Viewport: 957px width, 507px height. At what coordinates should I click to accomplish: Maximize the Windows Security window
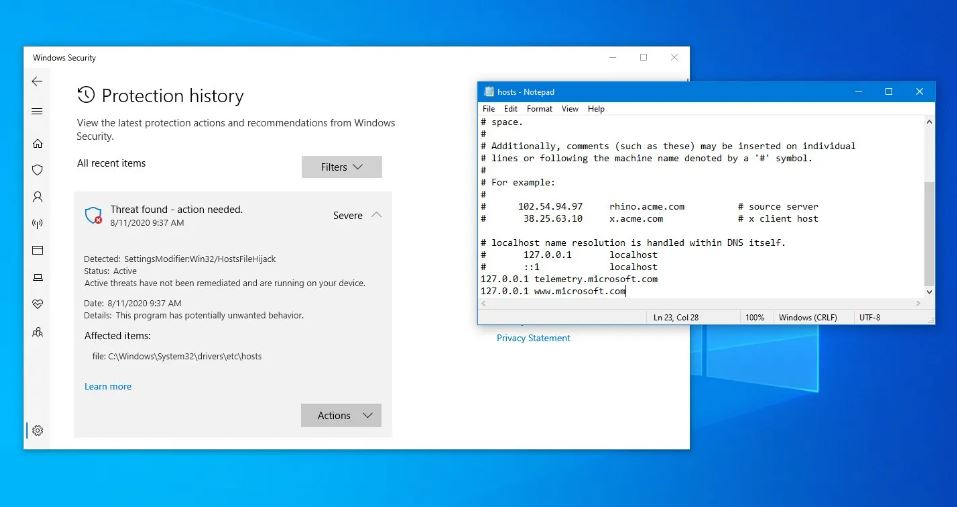643,57
